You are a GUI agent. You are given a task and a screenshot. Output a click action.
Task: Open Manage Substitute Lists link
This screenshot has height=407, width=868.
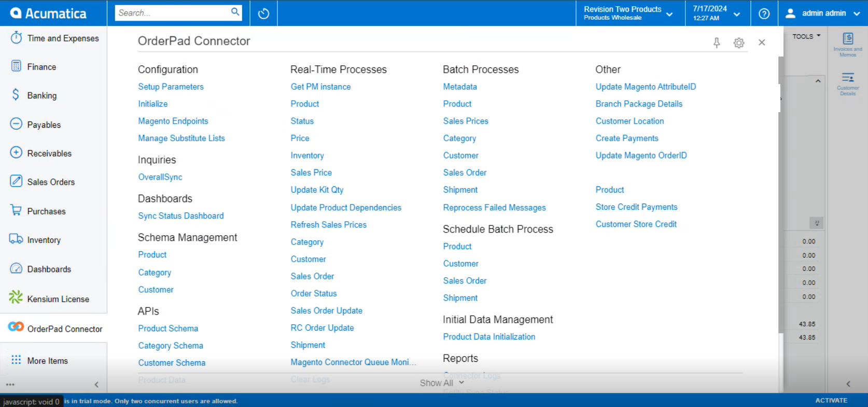point(181,138)
